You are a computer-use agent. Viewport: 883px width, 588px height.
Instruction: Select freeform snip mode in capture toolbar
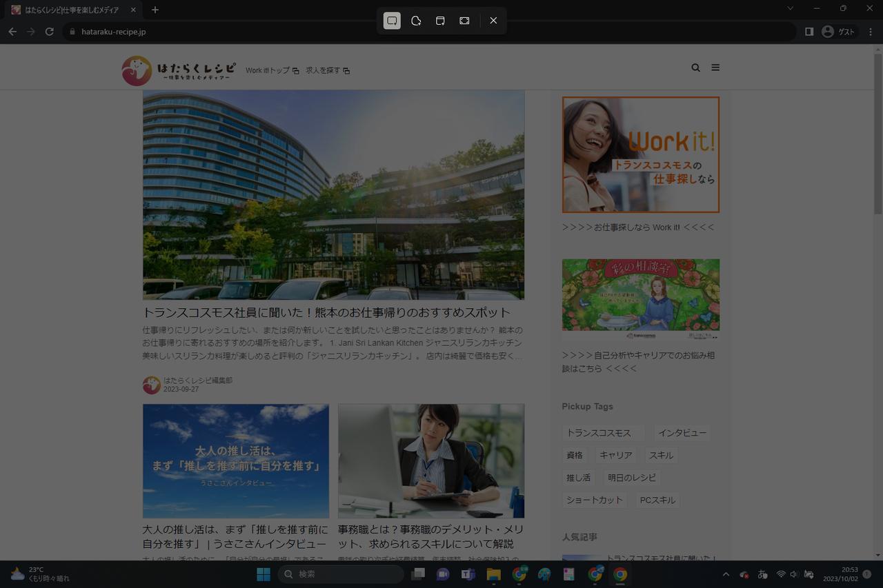(416, 21)
